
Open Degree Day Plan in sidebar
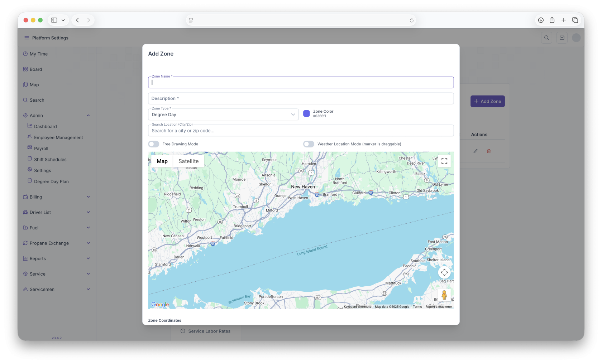pos(51,181)
